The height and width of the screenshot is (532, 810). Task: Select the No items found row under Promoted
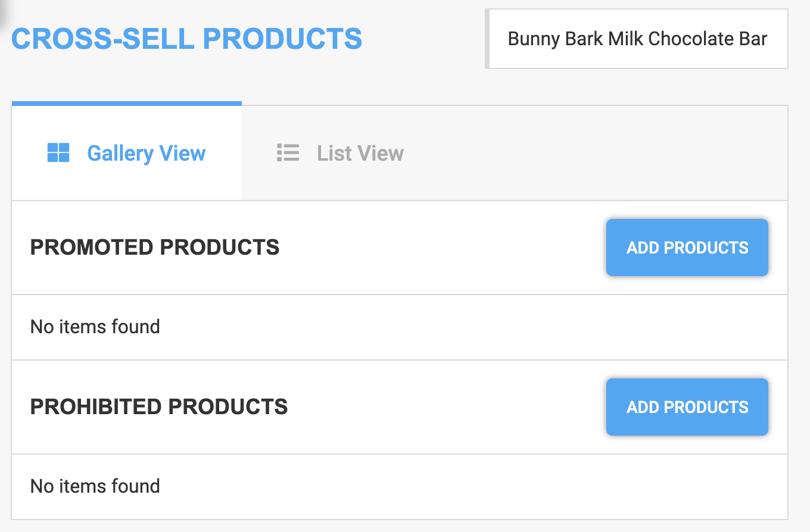95,327
